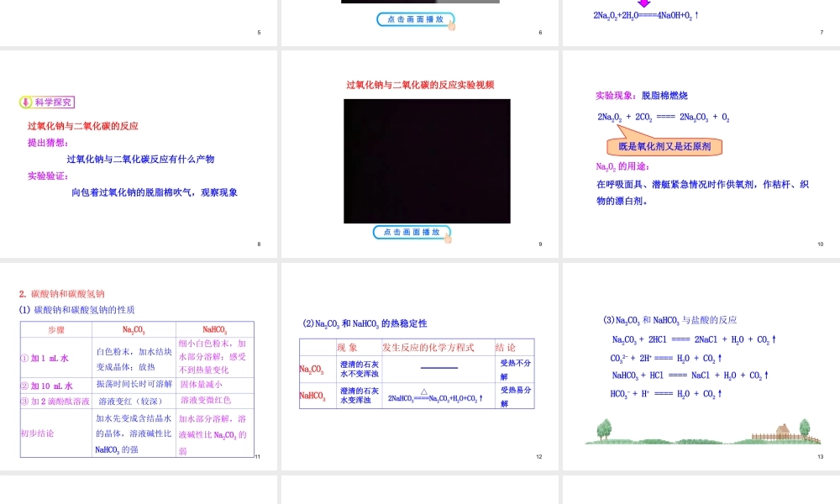The image size is (840, 504).
Task: Click the equation 2NaHCO3 ==== Na2CO3+H2O+CO2↑ in the table
Action: (435, 398)
